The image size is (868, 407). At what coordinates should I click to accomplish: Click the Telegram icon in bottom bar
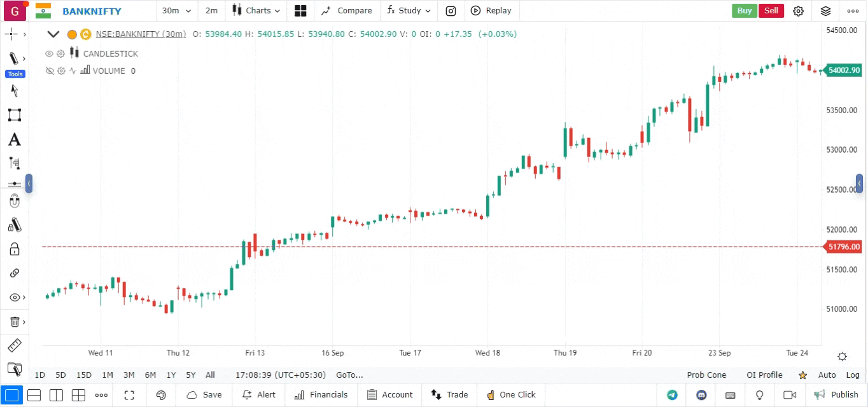(672, 395)
